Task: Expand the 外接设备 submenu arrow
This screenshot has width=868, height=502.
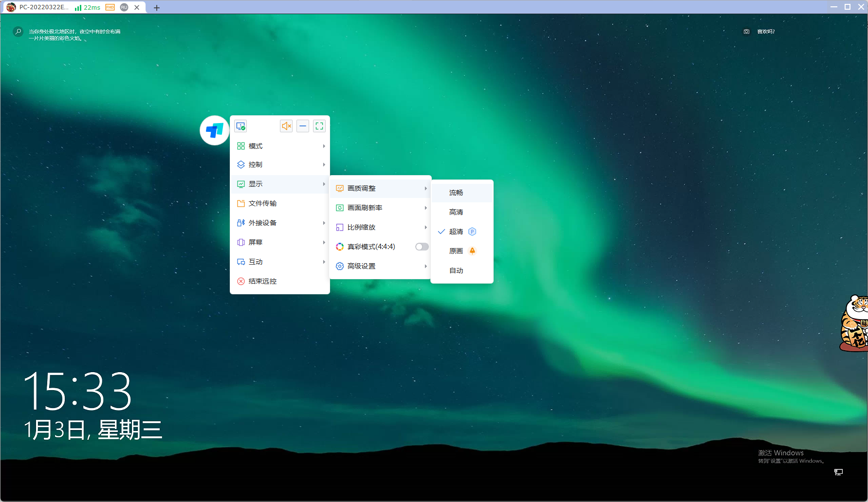Action: coord(324,223)
